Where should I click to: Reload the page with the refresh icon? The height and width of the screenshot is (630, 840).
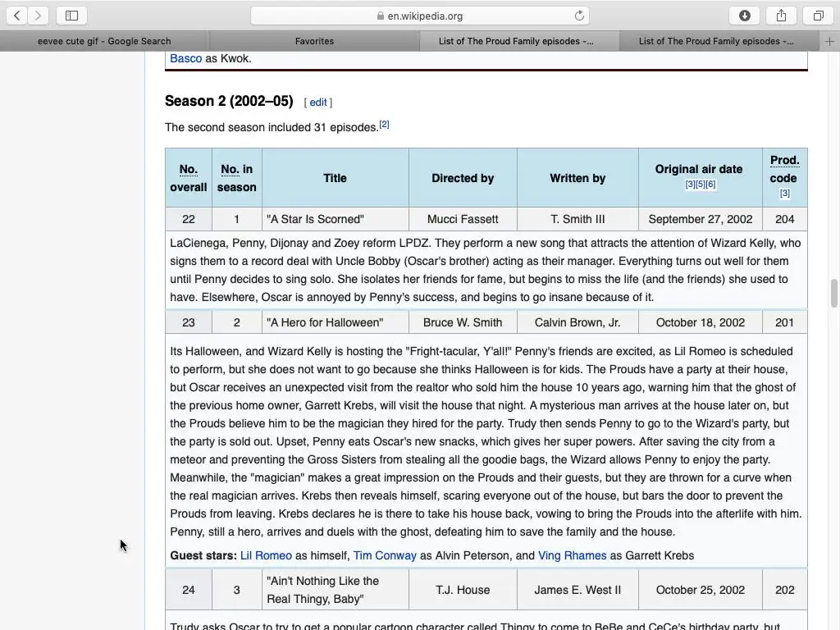579,16
